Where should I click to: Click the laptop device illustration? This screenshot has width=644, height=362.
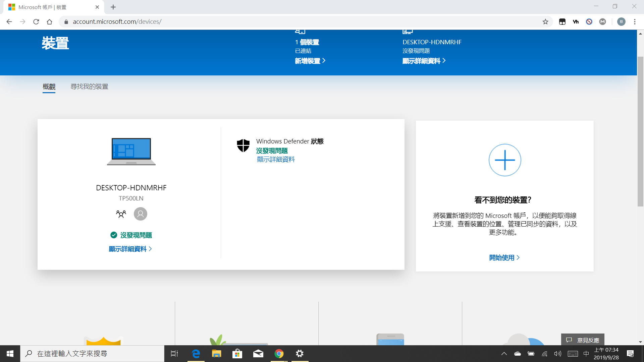click(131, 152)
